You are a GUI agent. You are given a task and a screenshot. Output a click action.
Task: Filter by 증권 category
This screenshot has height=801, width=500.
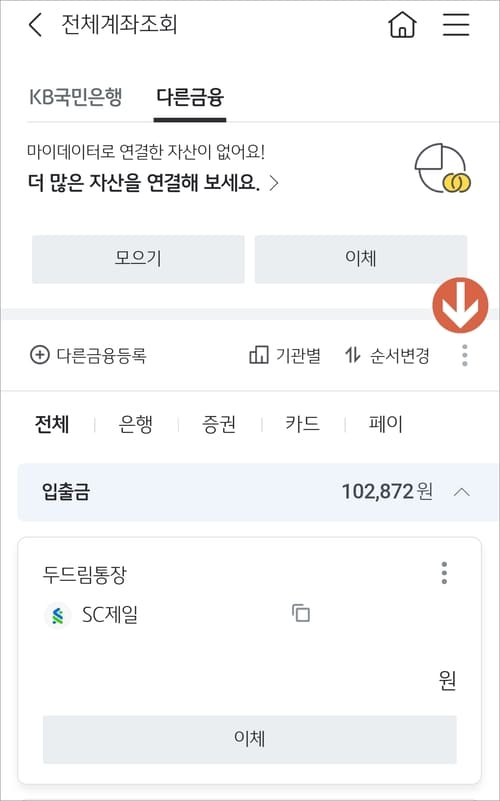coord(219,424)
